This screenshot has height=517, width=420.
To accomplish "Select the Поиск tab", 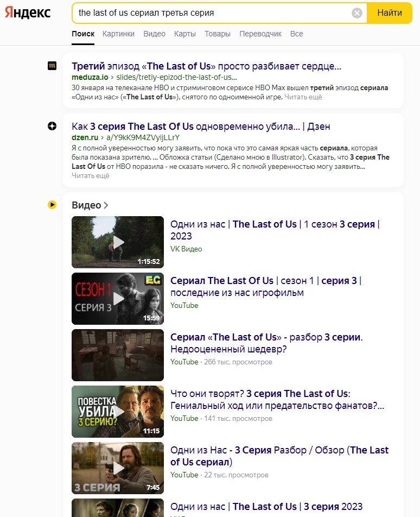I will (83, 34).
